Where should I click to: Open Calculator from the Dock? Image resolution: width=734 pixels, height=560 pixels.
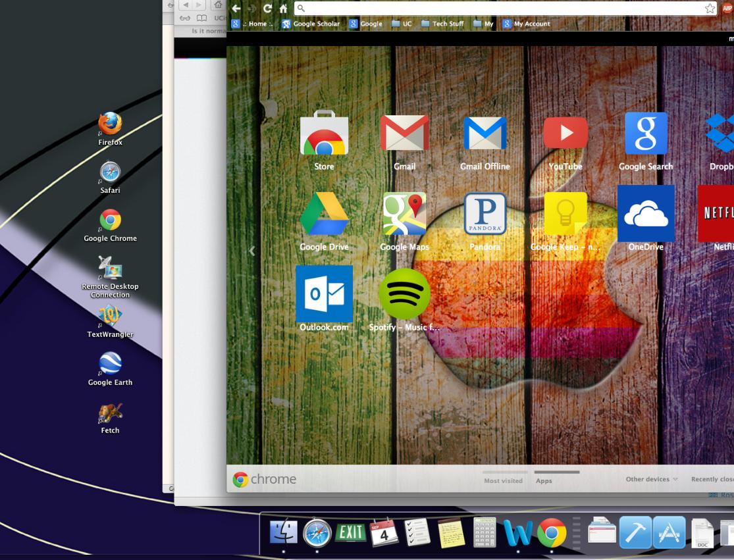tap(485, 532)
